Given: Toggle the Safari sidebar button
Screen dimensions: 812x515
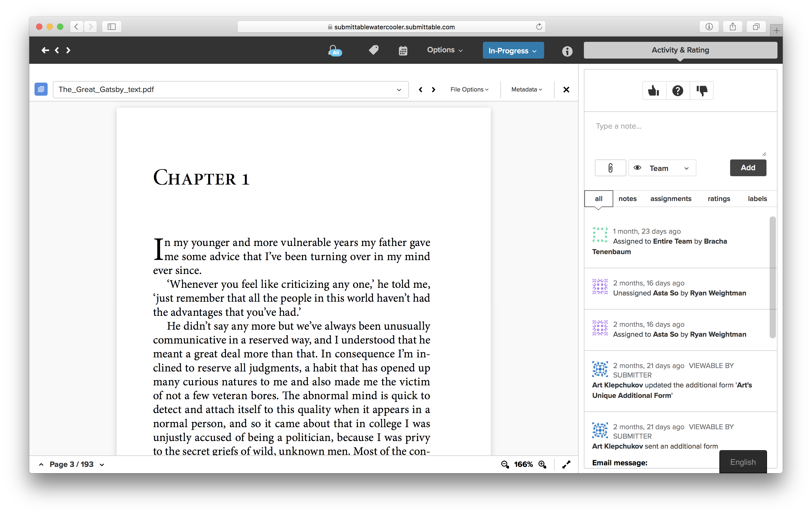Looking at the screenshot, I should click(112, 27).
